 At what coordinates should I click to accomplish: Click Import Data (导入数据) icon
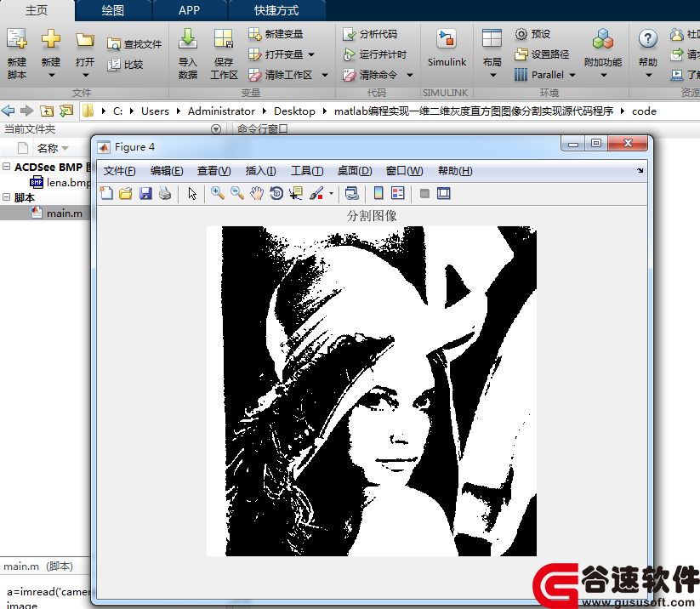click(188, 39)
